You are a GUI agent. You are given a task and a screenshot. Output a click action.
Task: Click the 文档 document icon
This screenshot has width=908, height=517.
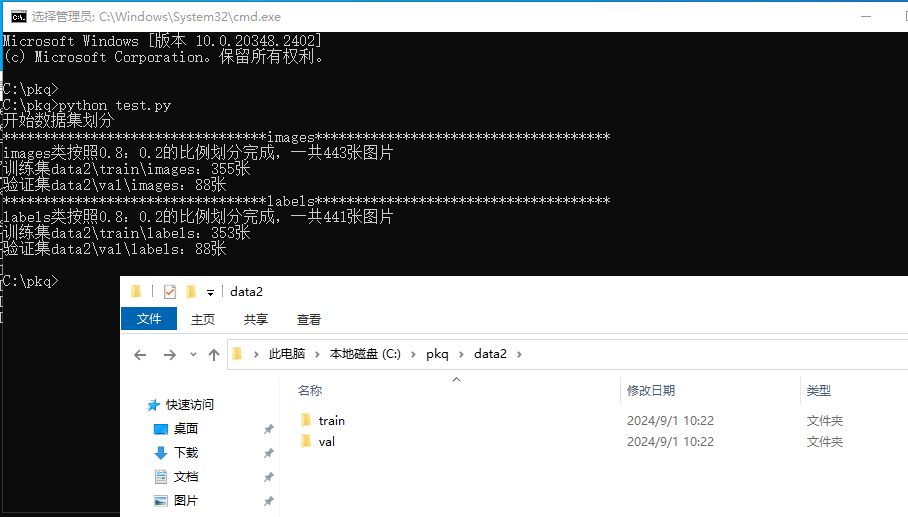(x=160, y=477)
